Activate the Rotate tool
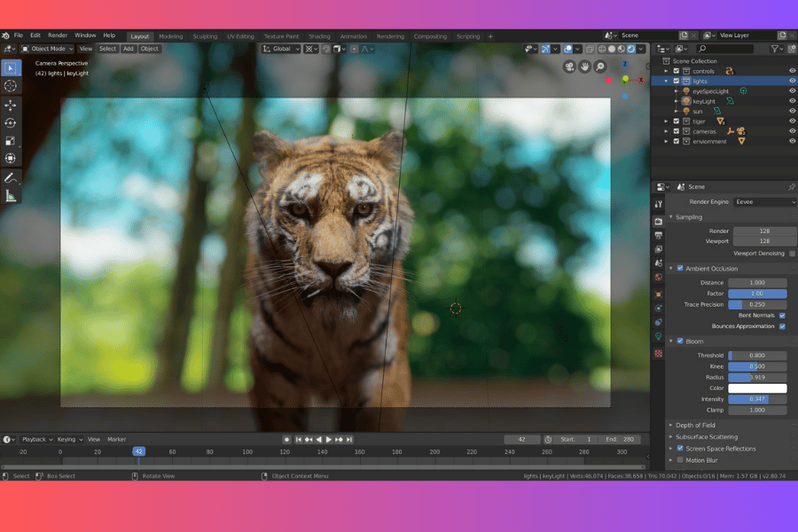Image resolution: width=798 pixels, height=532 pixels. 11,123
